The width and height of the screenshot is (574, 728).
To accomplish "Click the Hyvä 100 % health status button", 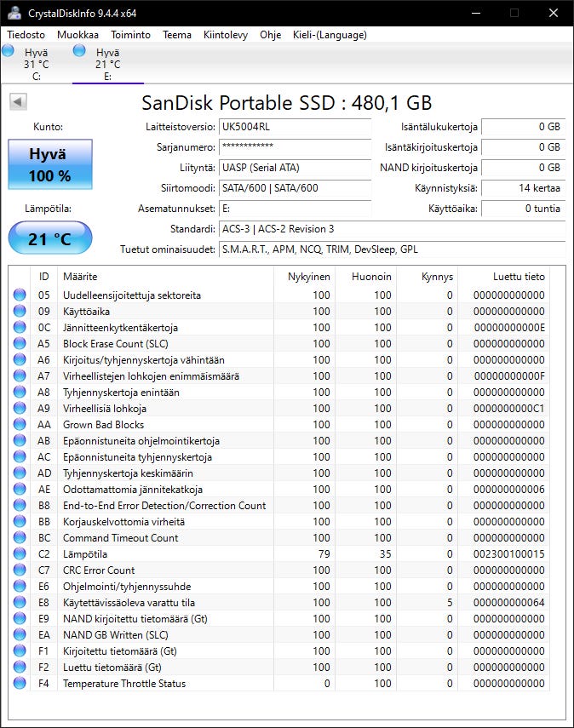I will coord(50,165).
